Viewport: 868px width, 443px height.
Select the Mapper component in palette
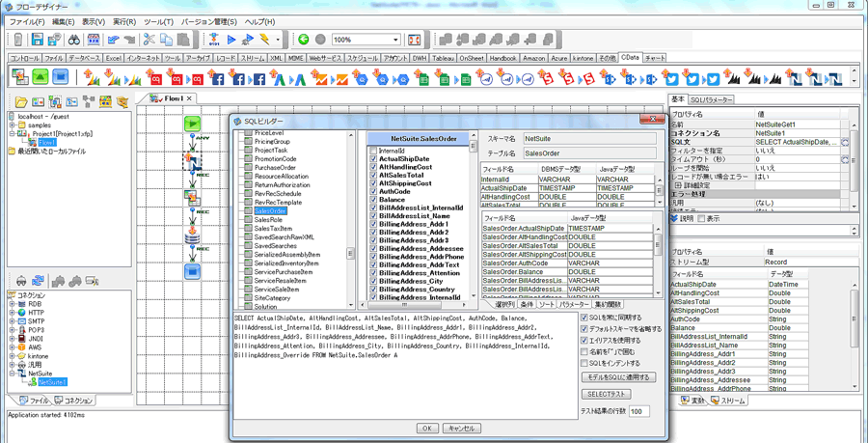point(20,76)
